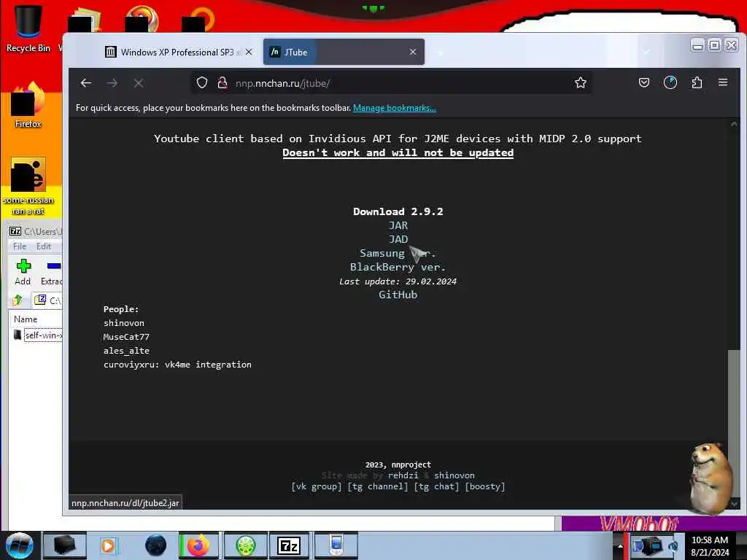Open the Recycle Bin desktop icon
The width and height of the screenshot is (747, 560).
click(28, 28)
